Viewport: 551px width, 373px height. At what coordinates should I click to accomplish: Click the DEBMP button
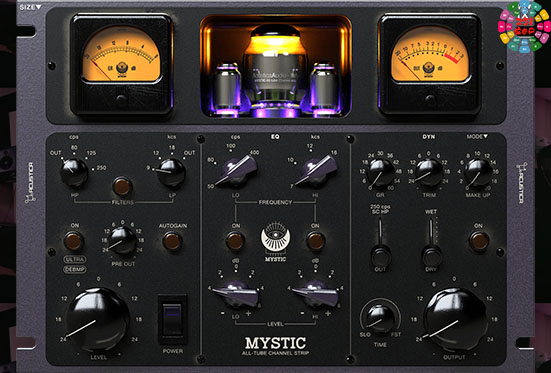pyautogui.click(x=75, y=270)
